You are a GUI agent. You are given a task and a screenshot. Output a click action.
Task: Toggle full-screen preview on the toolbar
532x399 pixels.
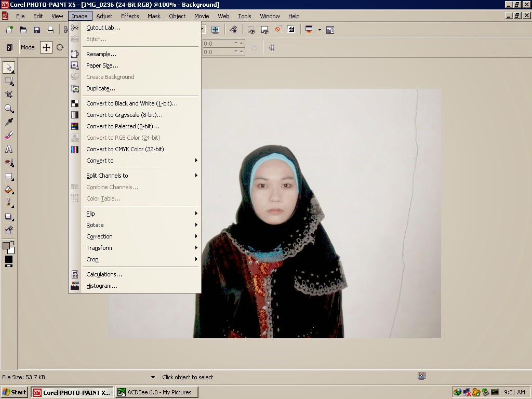point(309,30)
